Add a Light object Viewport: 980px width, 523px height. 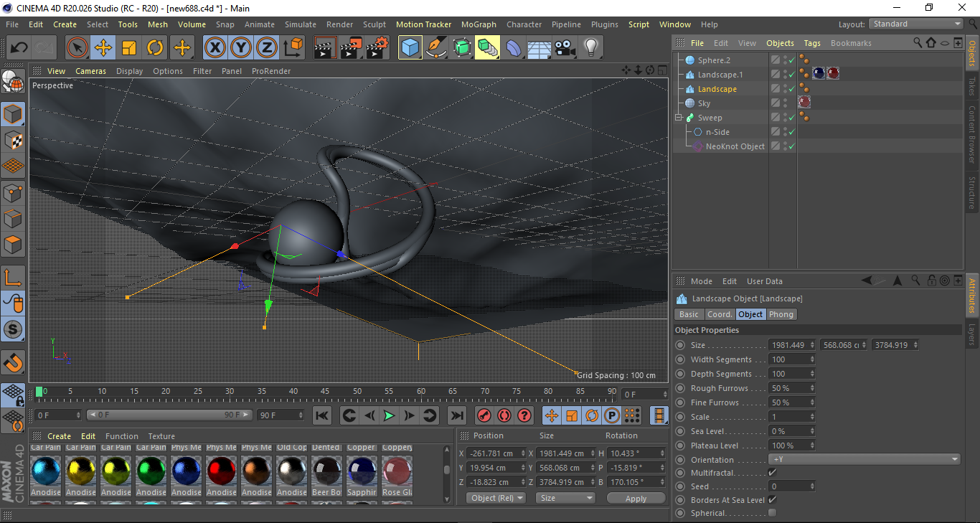pos(591,48)
